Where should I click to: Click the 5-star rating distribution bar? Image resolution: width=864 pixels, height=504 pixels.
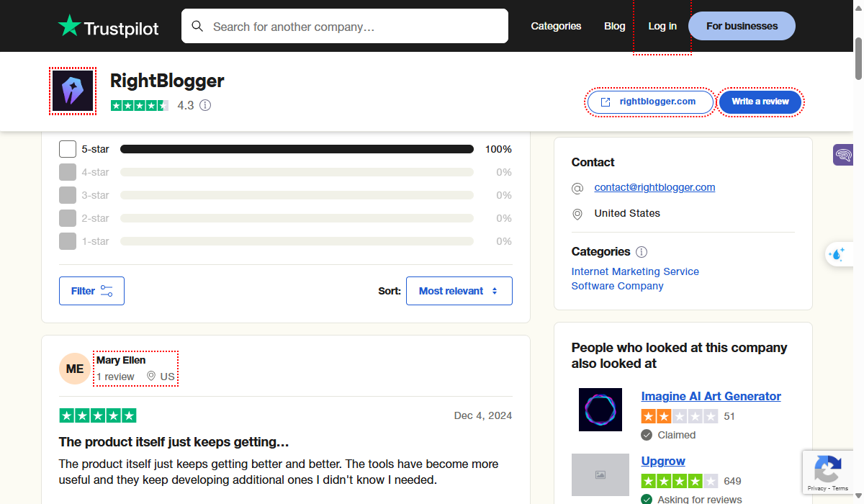[297, 149]
